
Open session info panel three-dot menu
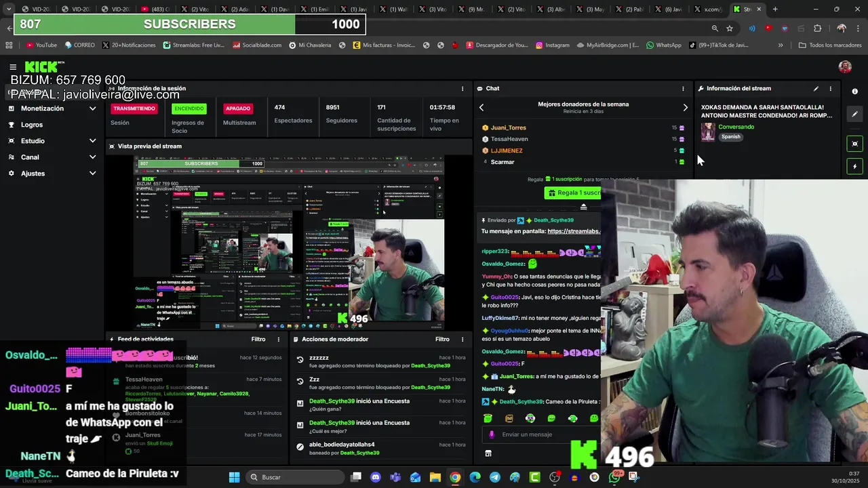(462, 89)
